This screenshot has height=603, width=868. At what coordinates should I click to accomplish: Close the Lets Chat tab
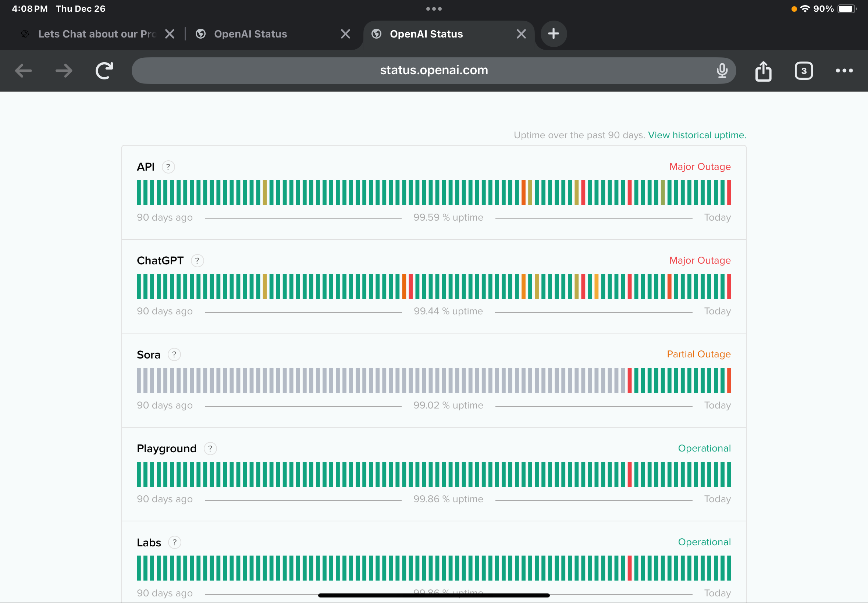[x=170, y=34]
